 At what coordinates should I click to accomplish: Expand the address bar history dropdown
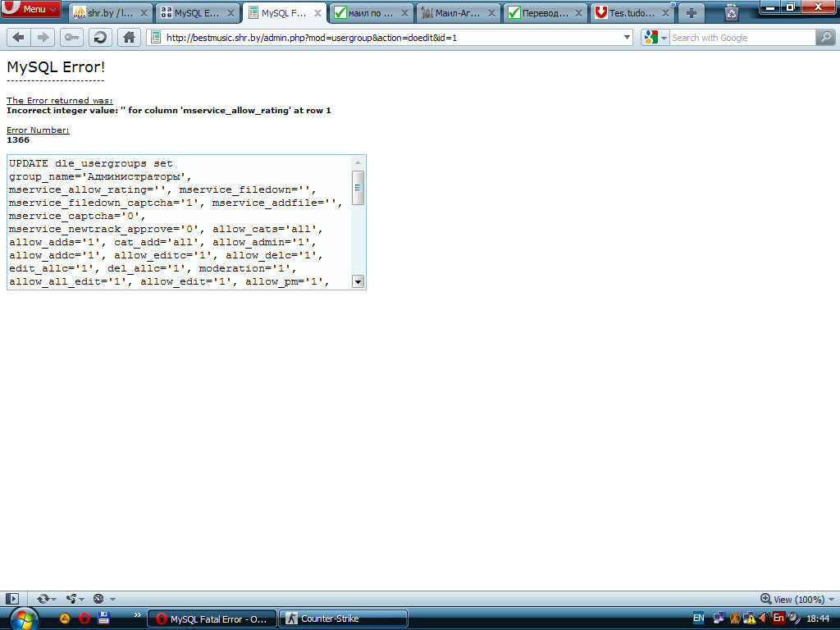[x=628, y=38]
